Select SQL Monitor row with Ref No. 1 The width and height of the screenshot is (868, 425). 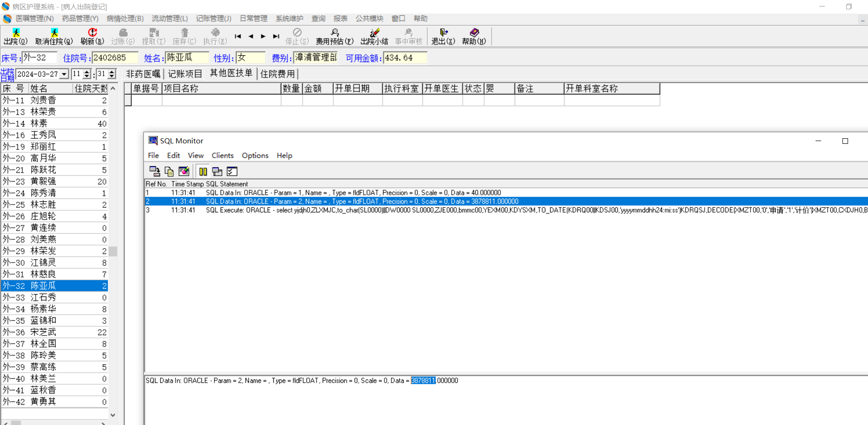[506, 193]
